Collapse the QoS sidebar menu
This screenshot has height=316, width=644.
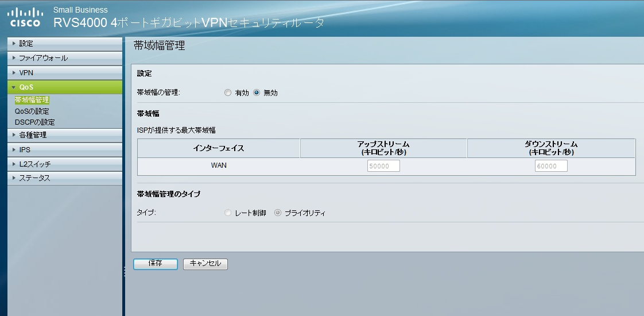[65, 87]
